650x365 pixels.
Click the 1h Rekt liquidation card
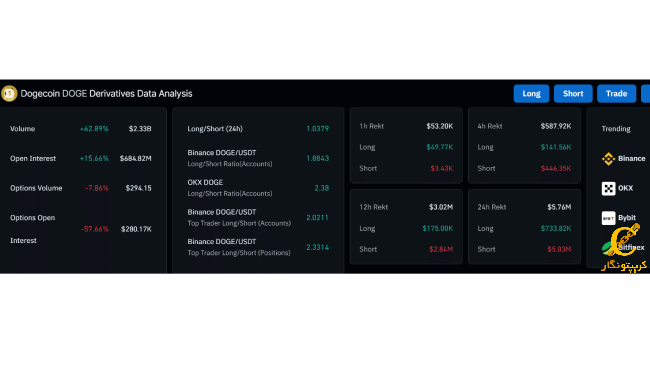point(406,146)
